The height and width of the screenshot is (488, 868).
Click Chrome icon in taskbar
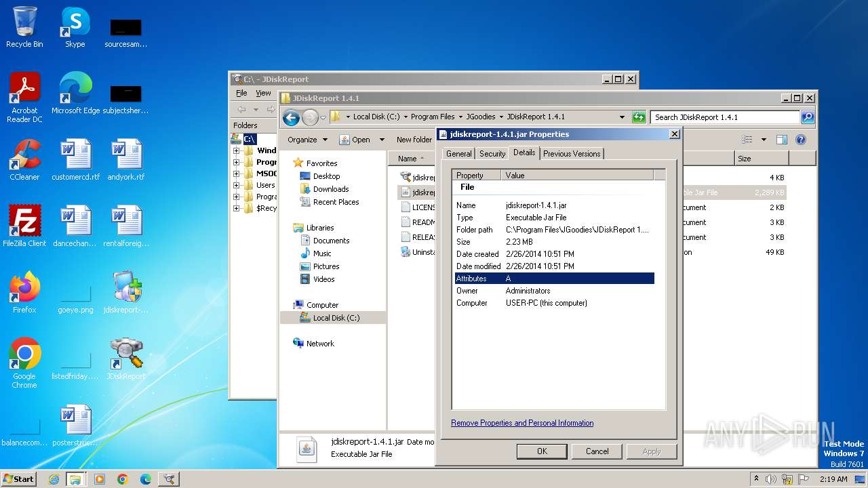(x=123, y=479)
